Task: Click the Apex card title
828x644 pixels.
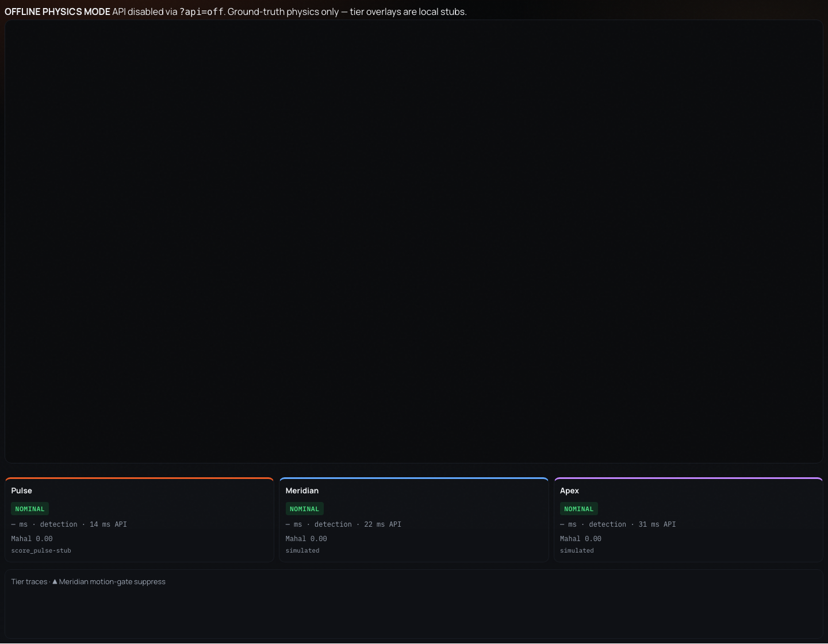Action: 569,490
